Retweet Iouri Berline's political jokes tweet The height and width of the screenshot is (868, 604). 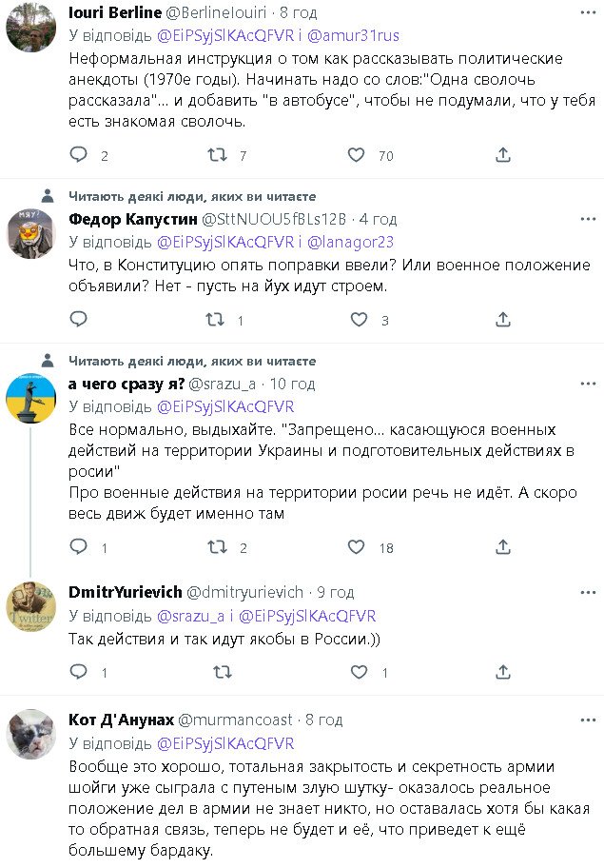[x=217, y=155]
